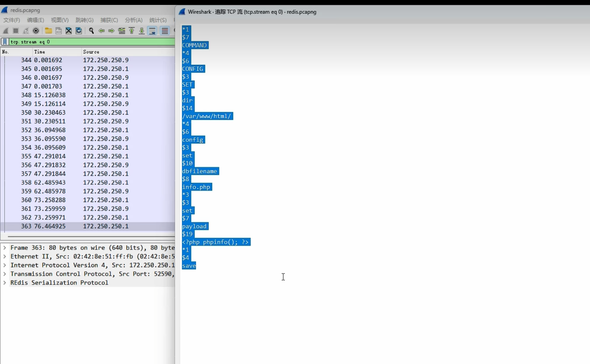Viewport: 590px width, 364px height.
Task: Sort packets by the No. column header
Action: point(16,52)
